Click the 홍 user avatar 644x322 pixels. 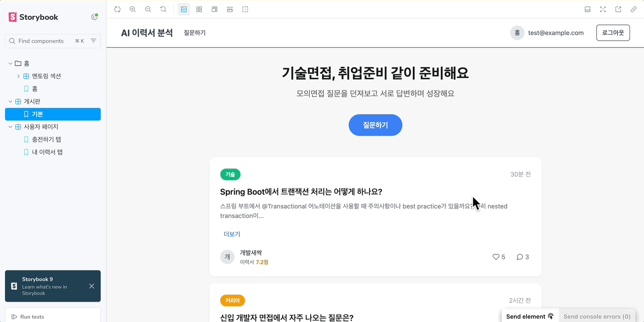(517, 33)
